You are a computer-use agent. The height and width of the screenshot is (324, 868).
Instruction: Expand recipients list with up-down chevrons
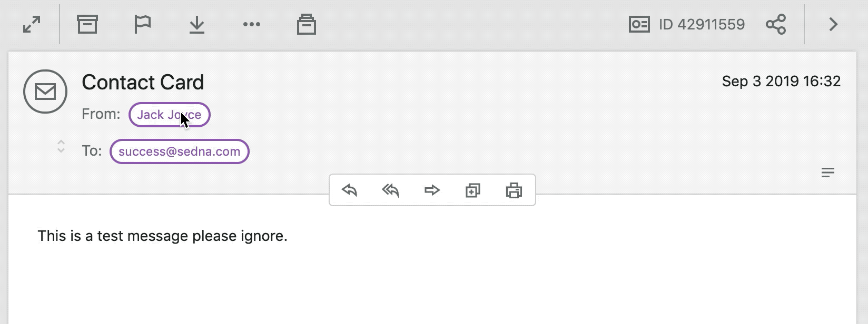pyautogui.click(x=61, y=146)
